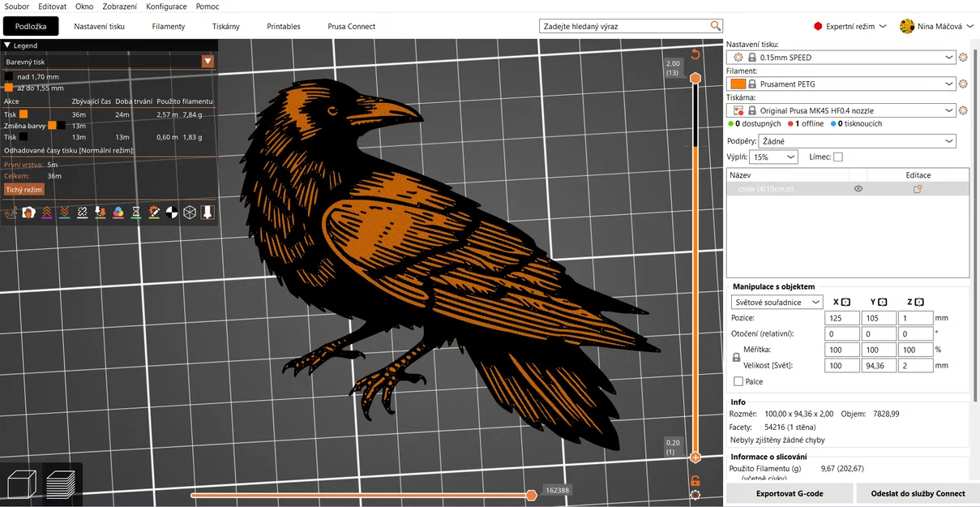Click the lower layer slider thumb at 0.20
This screenshot has height=507, width=980.
pos(695,458)
